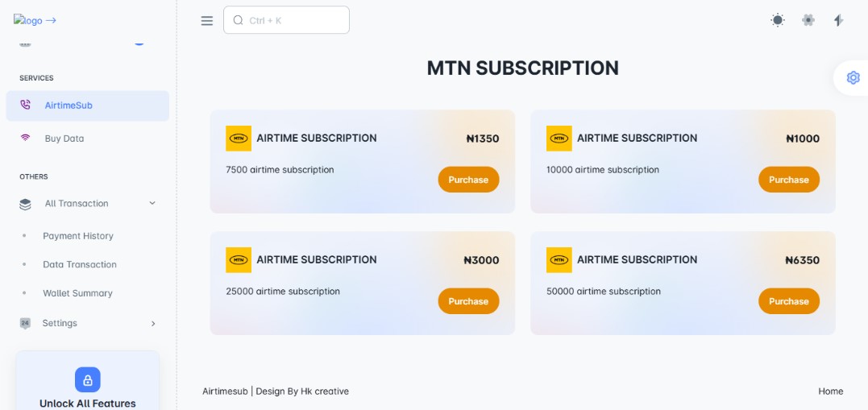
Task: Click the Unlock All Features lock icon
Action: tap(87, 379)
